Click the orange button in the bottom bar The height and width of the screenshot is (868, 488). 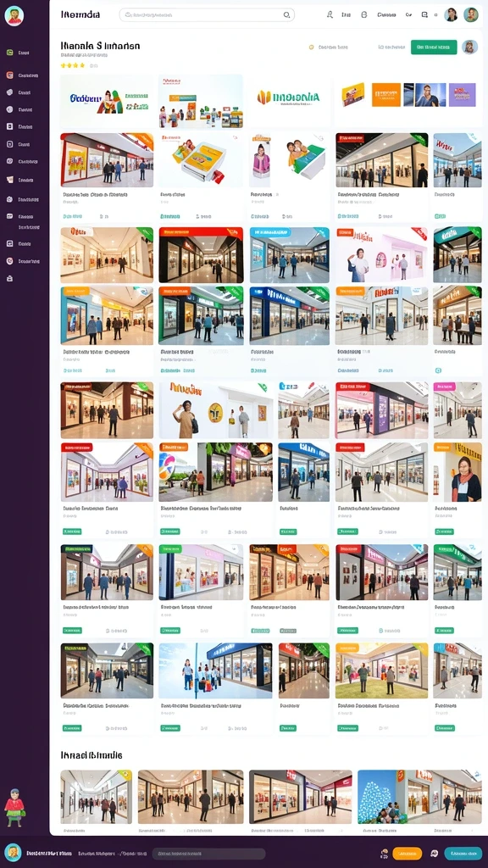click(x=408, y=854)
